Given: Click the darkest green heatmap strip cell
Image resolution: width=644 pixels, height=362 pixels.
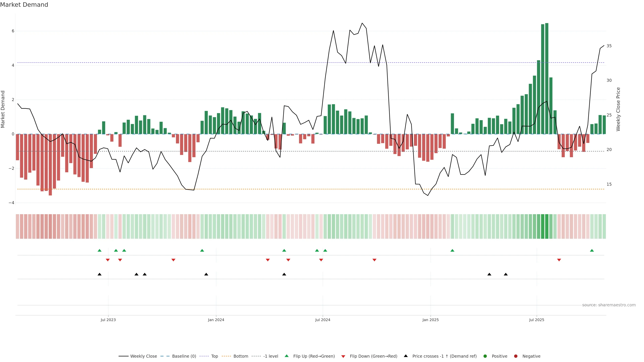Looking at the screenshot, I should point(547,226).
